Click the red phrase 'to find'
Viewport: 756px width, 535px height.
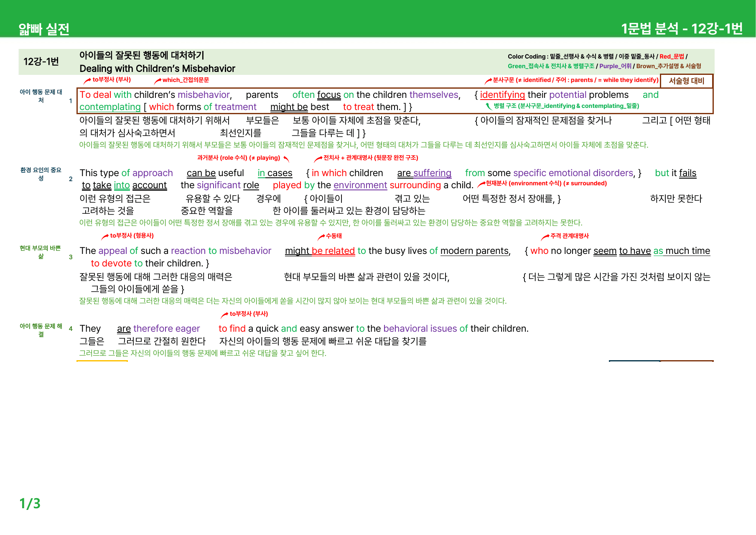232,329
